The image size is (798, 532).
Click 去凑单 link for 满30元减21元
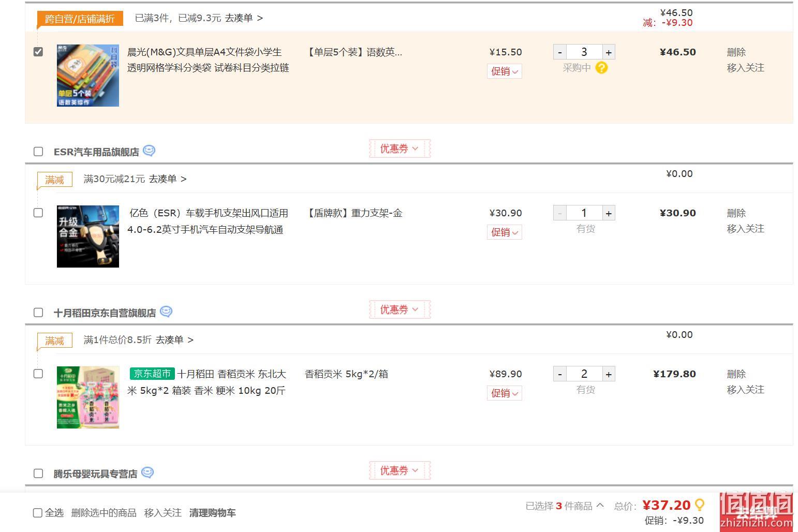click(x=168, y=179)
